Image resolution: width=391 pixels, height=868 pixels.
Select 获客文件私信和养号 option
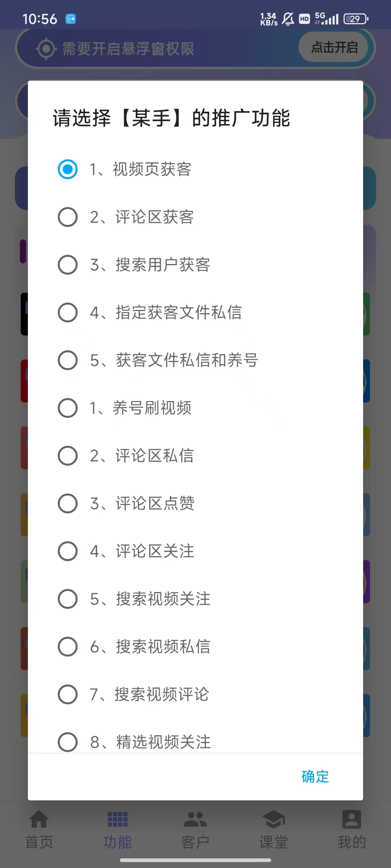68,360
